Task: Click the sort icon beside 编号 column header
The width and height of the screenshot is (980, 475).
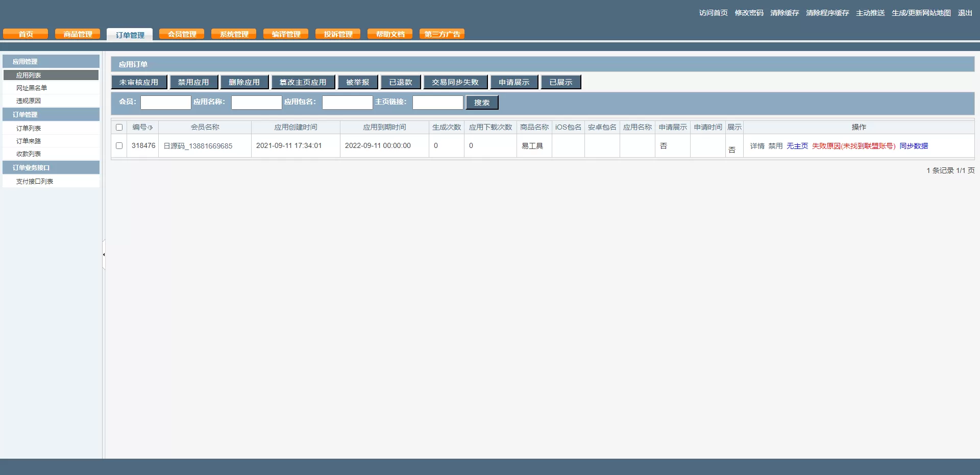Action: pyautogui.click(x=150, y=128)
